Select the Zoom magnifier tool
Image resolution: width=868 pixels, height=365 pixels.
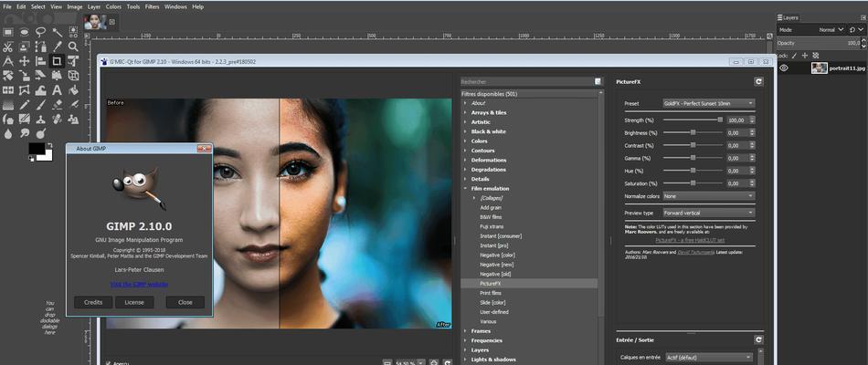pyautogui.click(x=73, y=47)
